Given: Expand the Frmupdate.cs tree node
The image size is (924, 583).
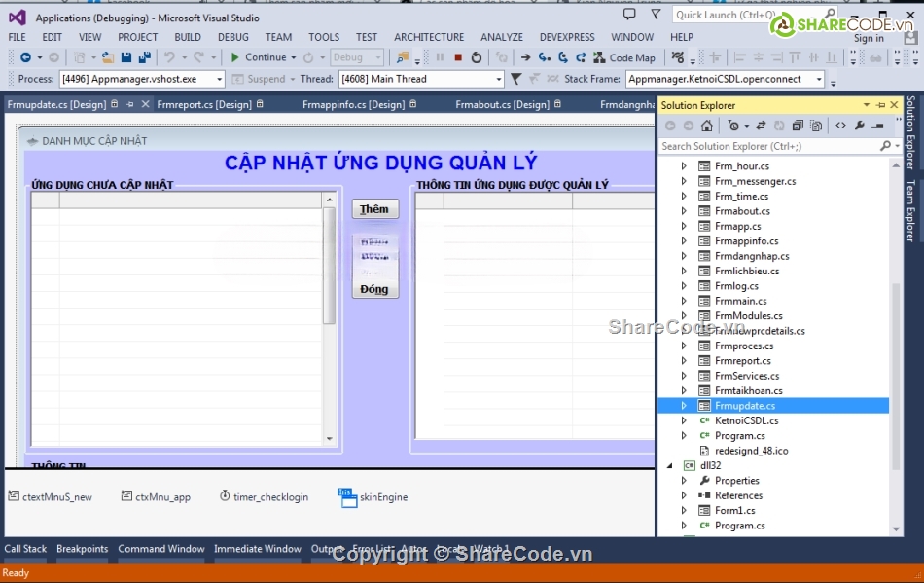Looking at the screenshot, I should [684, 406].
